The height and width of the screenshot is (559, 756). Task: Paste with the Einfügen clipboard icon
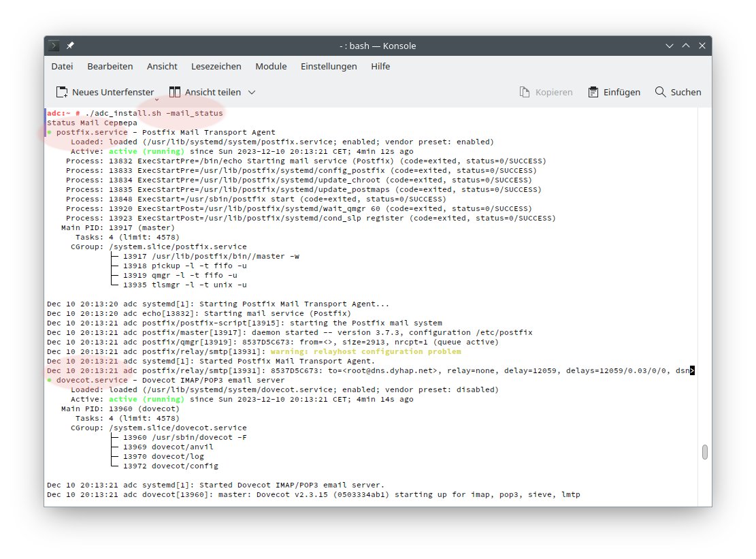click(x=593, y=92)
